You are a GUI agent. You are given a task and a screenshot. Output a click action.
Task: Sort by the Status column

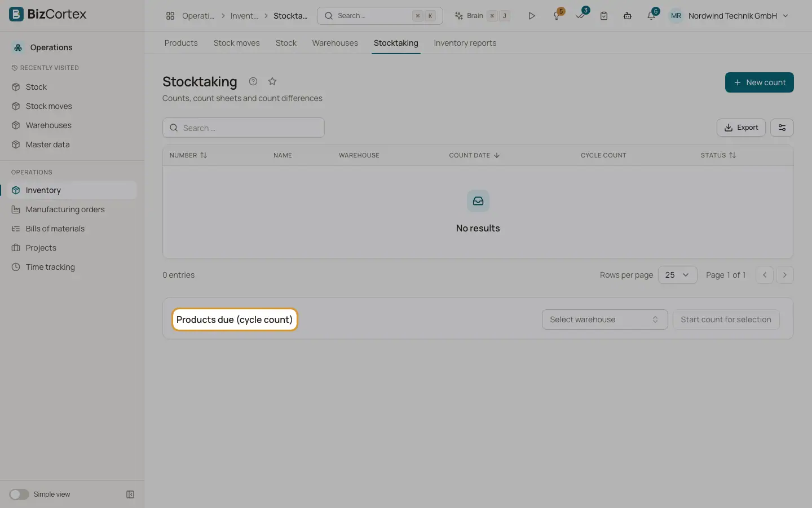pyautogui.click(x=718, y=155)
